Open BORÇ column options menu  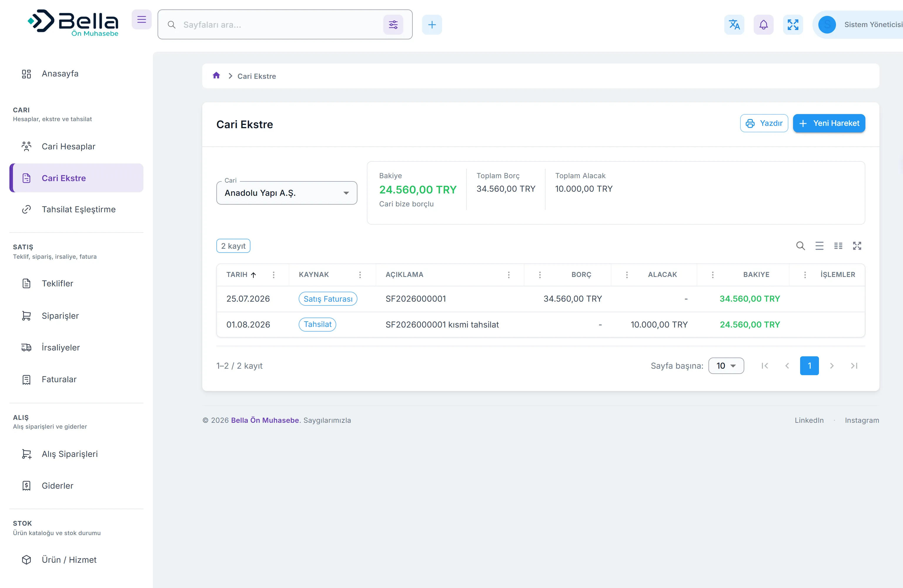tap(540, 275)
